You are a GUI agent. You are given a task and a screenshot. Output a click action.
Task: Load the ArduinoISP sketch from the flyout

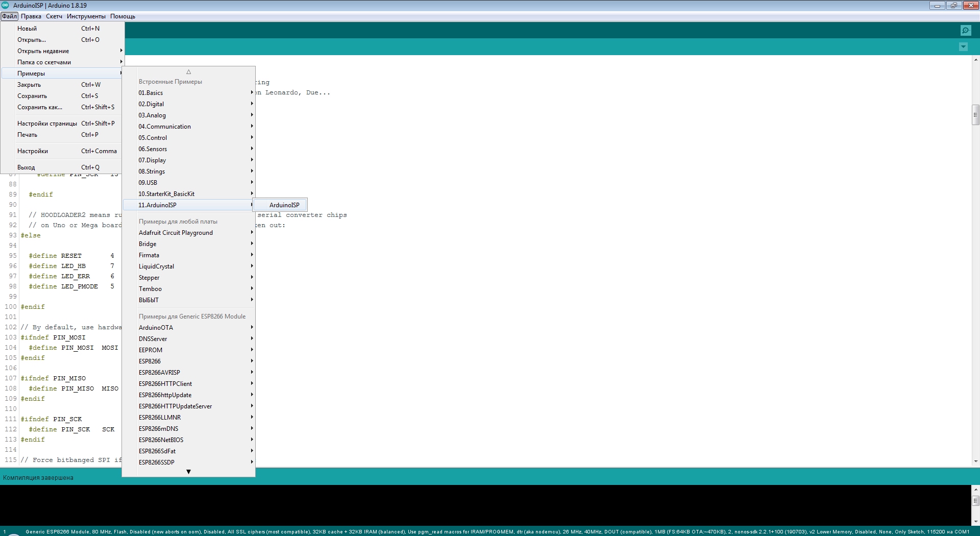coord(281,205)
